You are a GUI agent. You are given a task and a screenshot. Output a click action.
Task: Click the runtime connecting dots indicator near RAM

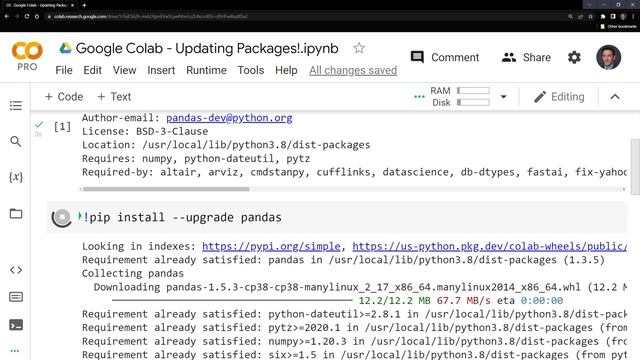coord(419,97)
